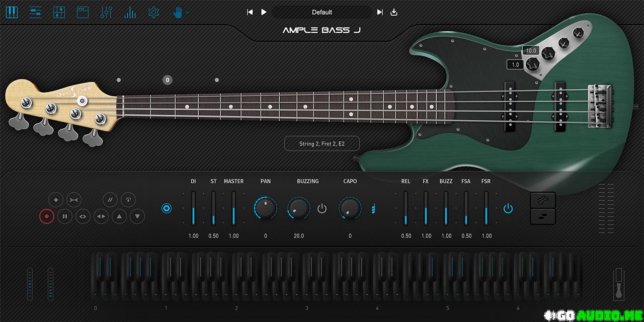This screenshot has width=644, height=322.
Task: Go to the next preset
Action: (x=380, y=12)
